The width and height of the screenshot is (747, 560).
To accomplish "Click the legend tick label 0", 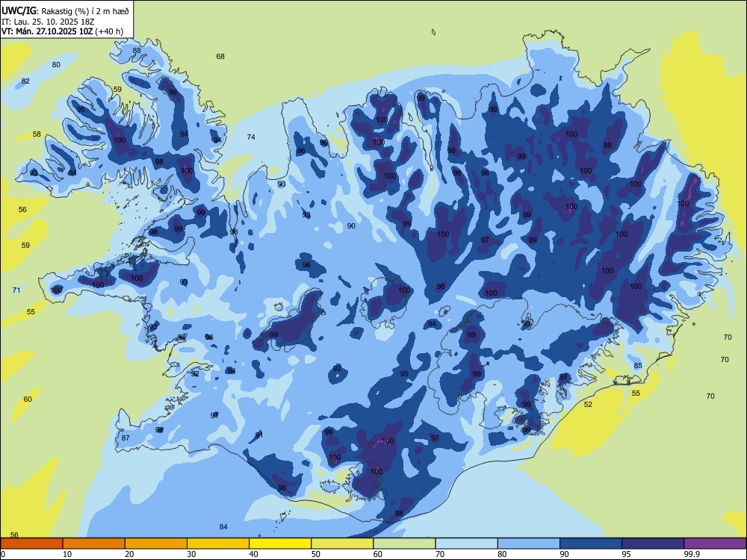I will (x=3, y=554).
